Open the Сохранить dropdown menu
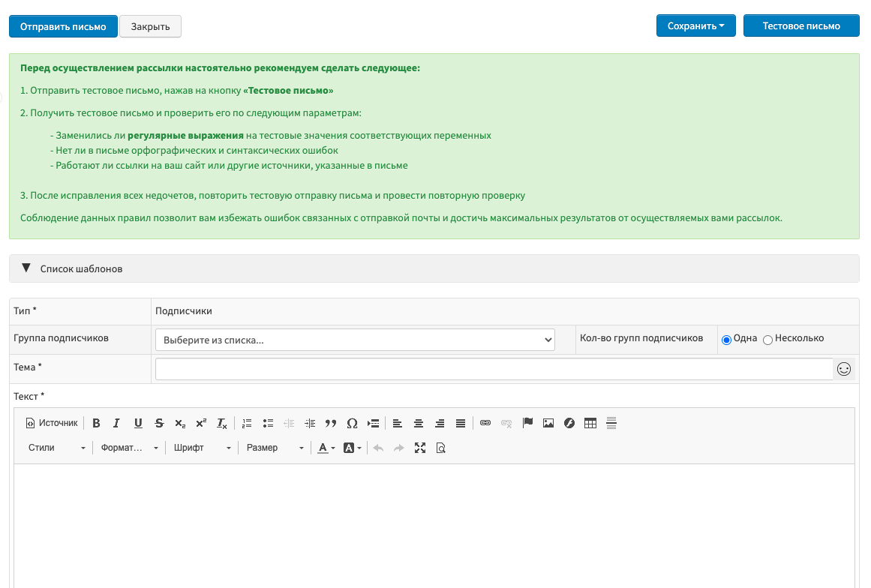The image size is (871, 588). pos(695,26)
